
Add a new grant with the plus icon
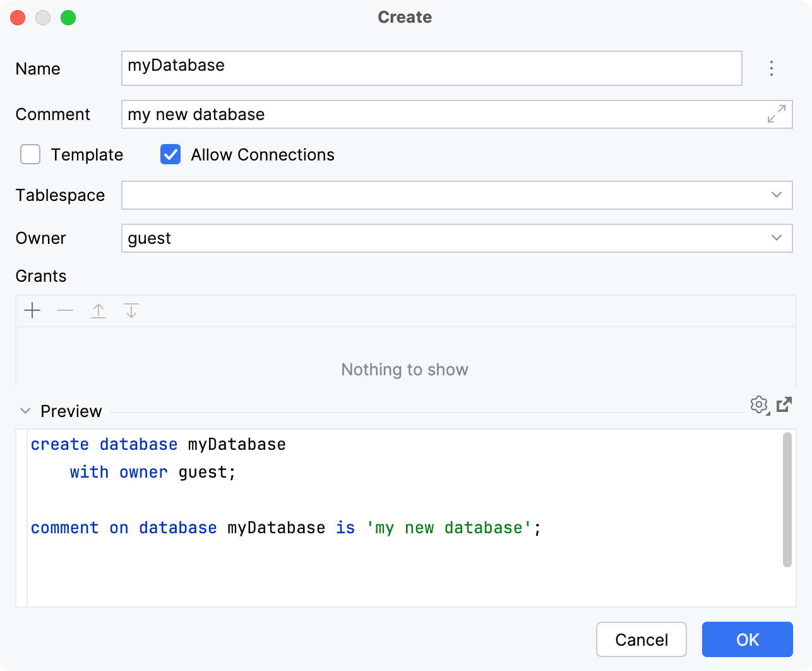pyautogui.click(x=32, y=311)
